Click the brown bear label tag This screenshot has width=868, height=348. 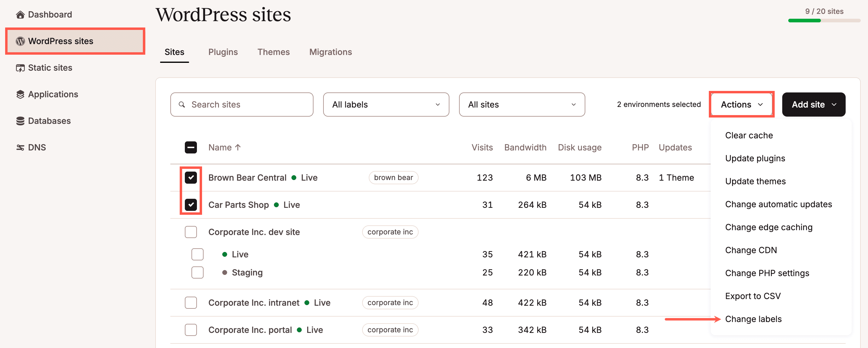click(393, 178)
